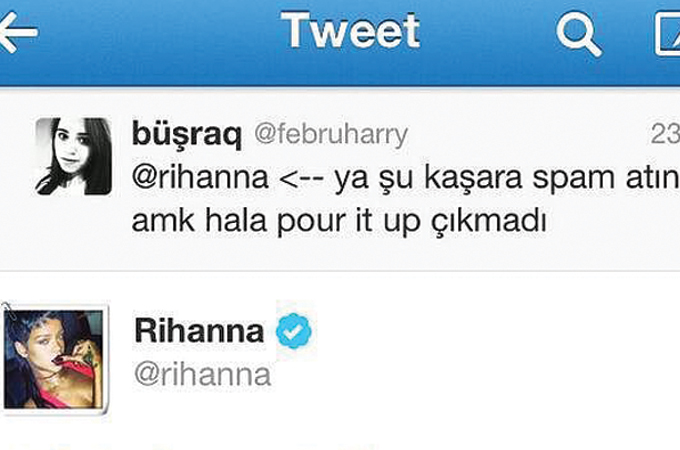The image size is (680, 450).
Task: Open büşraq's profile picture
Action: [73, 156]
